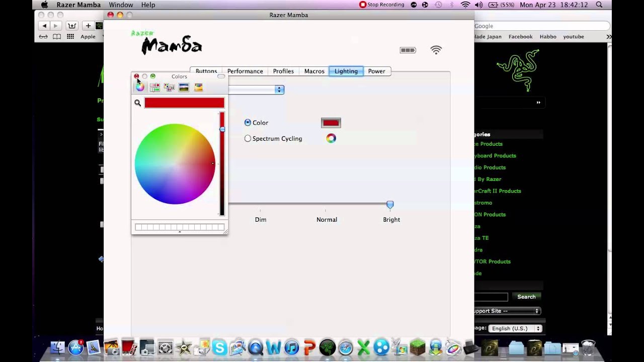644x362 pixels.
Task: Switch to the Macros tab
Action: [314, 71]
